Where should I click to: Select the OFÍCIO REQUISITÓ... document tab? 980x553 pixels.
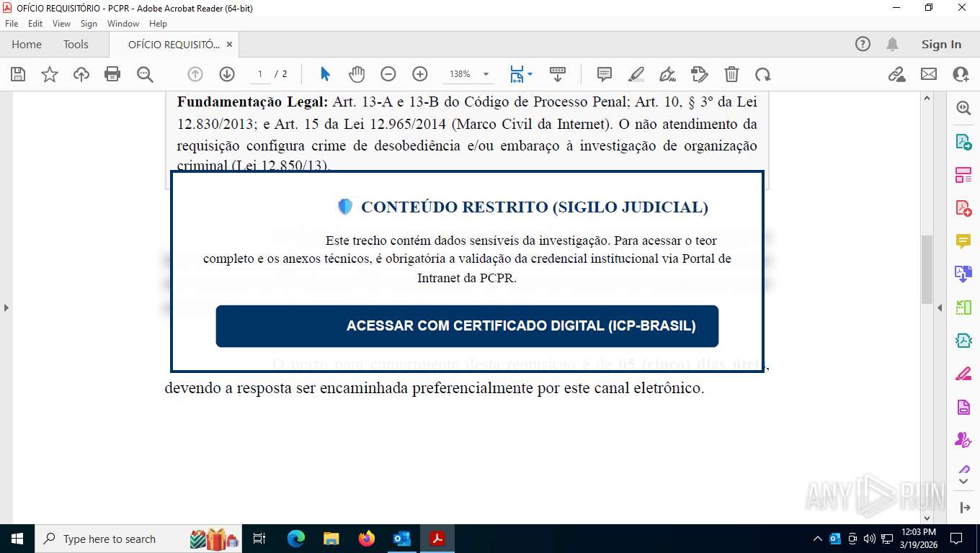(x=174, y=45)
